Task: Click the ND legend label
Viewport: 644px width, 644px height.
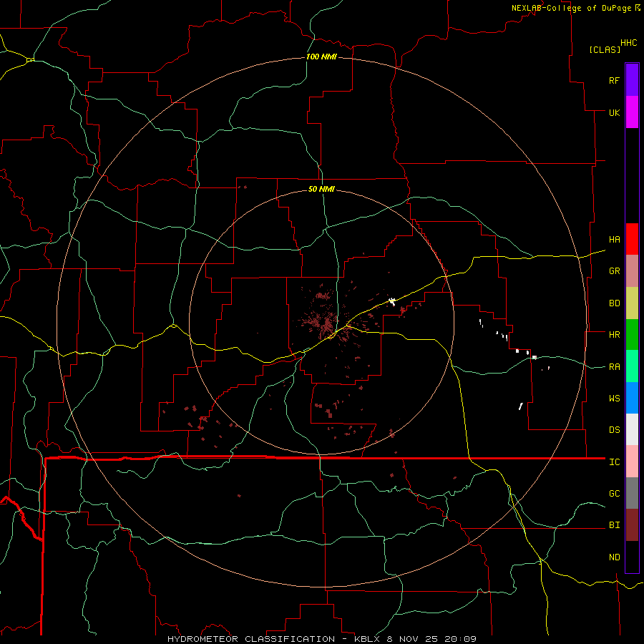Action: [x=614, y=557]
